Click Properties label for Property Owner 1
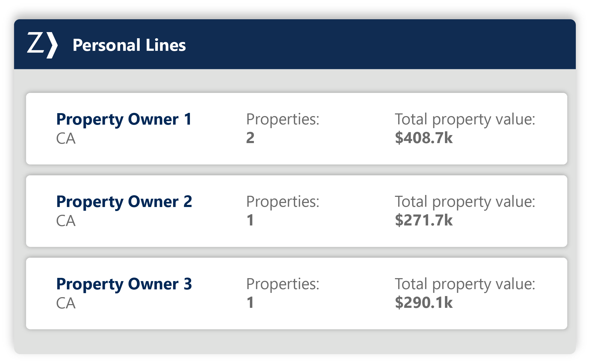 (x=283, y=119)
